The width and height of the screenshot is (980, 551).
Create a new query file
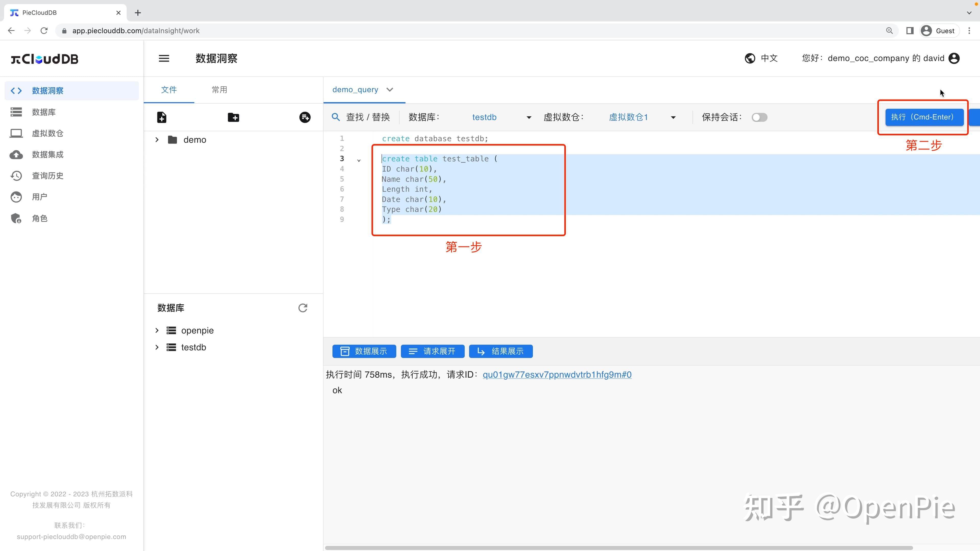[161, 117]
